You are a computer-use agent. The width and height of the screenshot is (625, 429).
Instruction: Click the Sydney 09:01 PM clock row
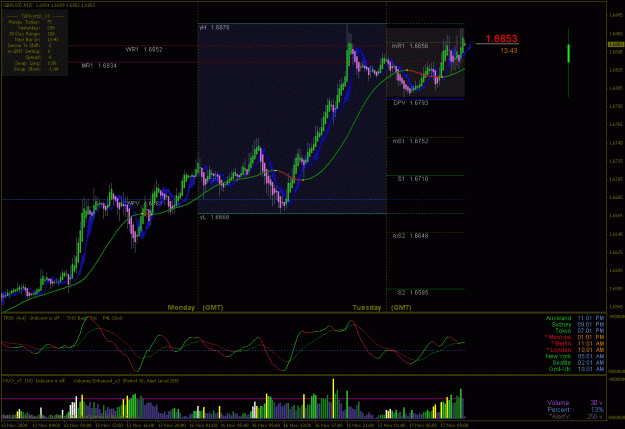tap(578, 325)
